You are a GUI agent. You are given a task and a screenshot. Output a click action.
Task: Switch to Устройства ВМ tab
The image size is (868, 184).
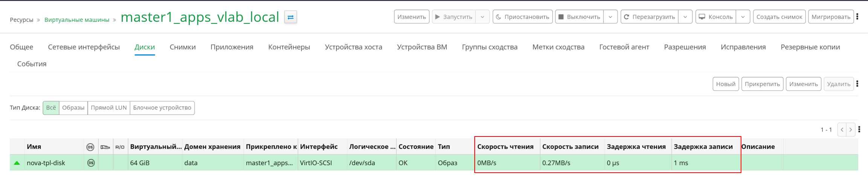coord(422,47)
